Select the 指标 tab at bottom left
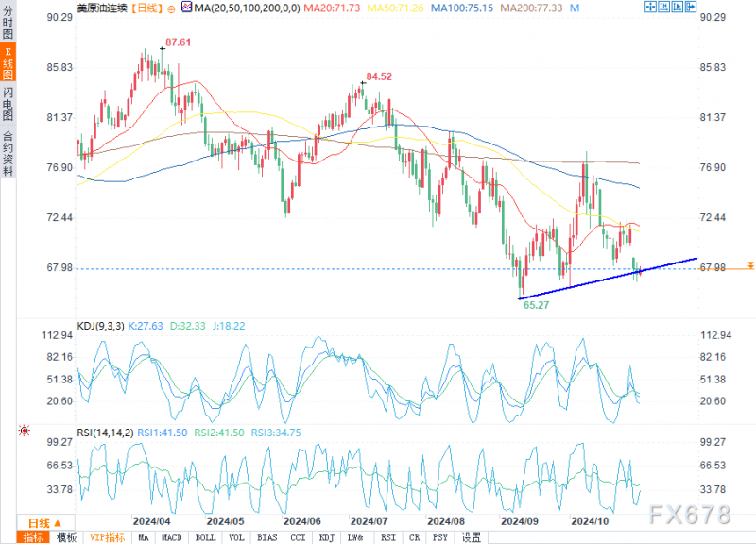The width and height of the screenshot is (756, 544). 33,537
